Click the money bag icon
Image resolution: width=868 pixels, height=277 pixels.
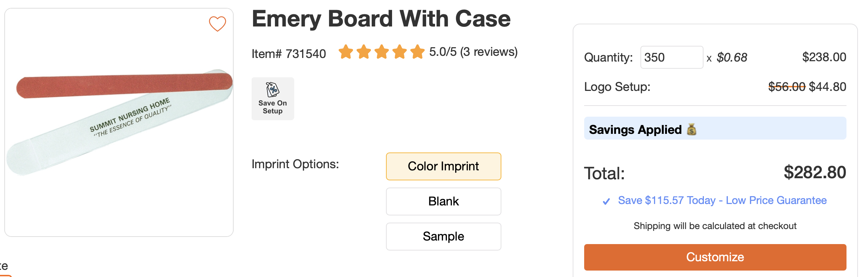692,129
